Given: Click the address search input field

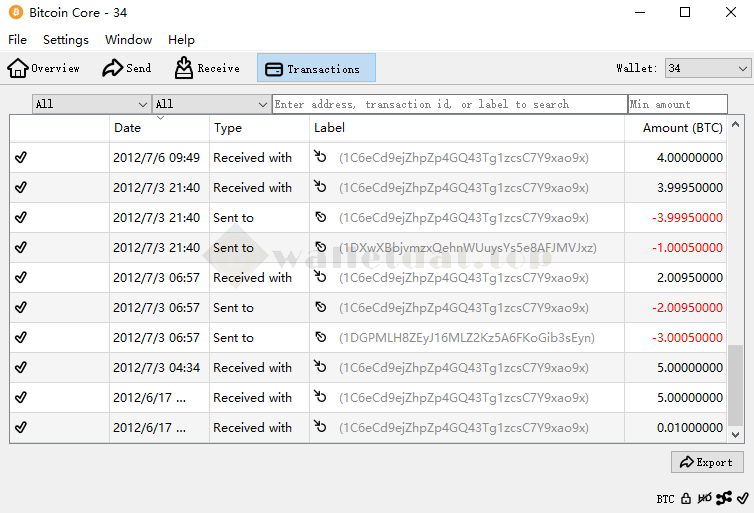Looking at the screenshot, I should 449,104.
